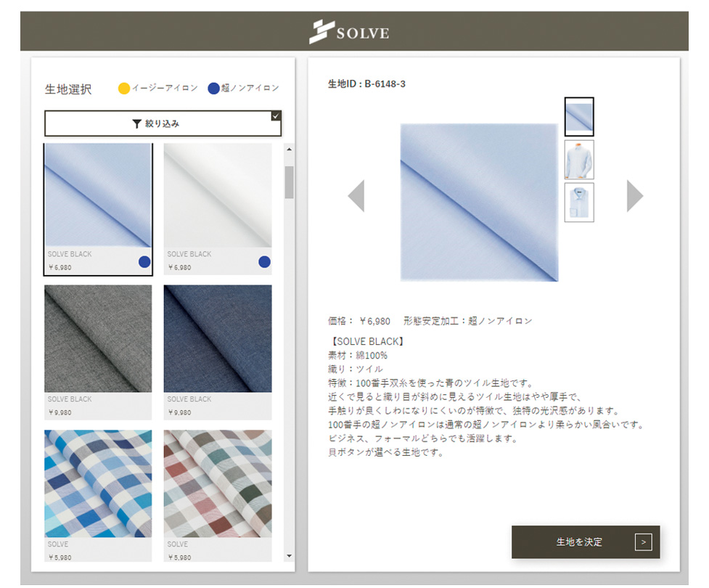This screenshot has height=588, width=709.
Task: View the shirt on mannequin thumbnail
Action: tap(579, 160)
